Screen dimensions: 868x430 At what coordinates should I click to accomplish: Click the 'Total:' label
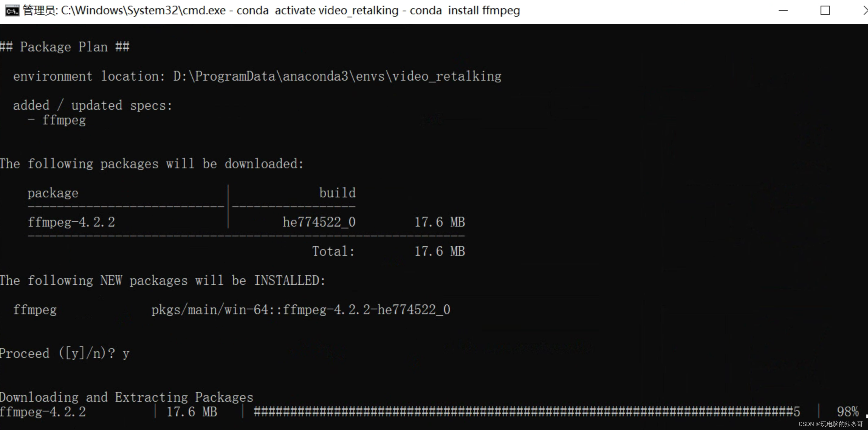tap(333, 251)
